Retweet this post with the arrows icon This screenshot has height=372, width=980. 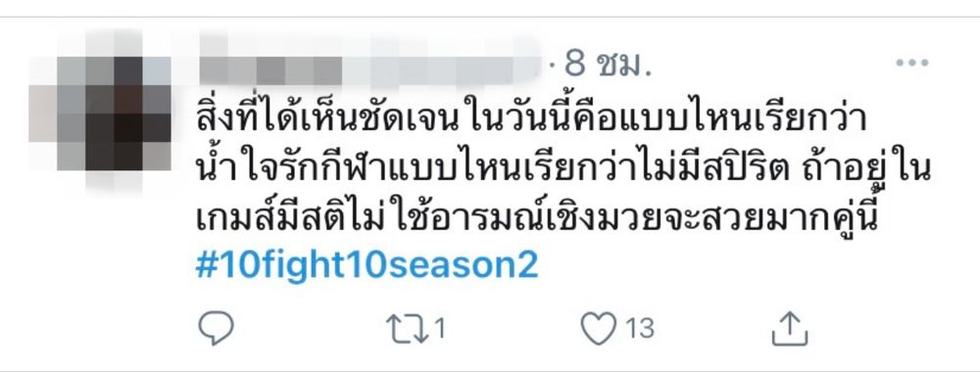click(x=407, y=329)
